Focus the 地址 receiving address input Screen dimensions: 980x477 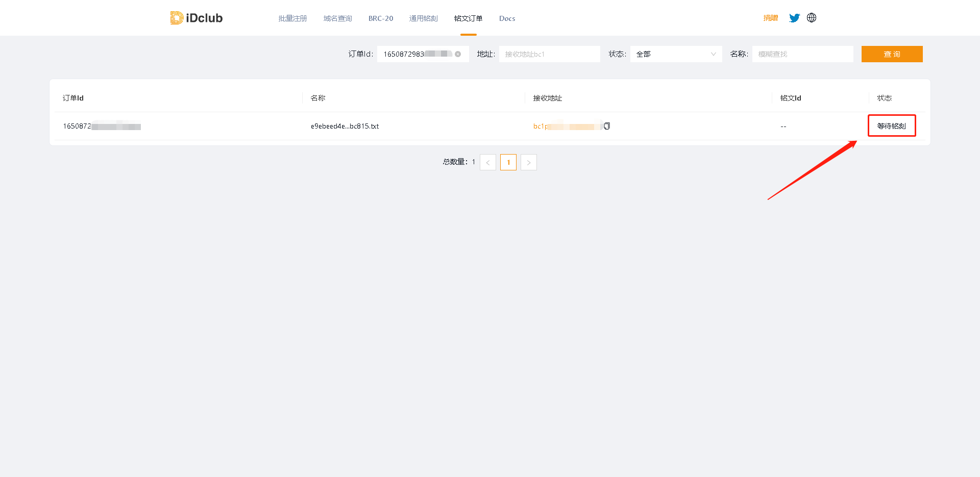point(549,54)
